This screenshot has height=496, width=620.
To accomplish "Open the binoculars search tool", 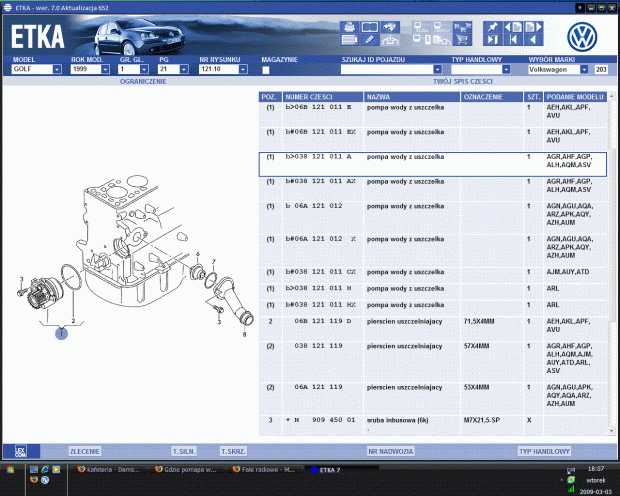I will [389, 27].
